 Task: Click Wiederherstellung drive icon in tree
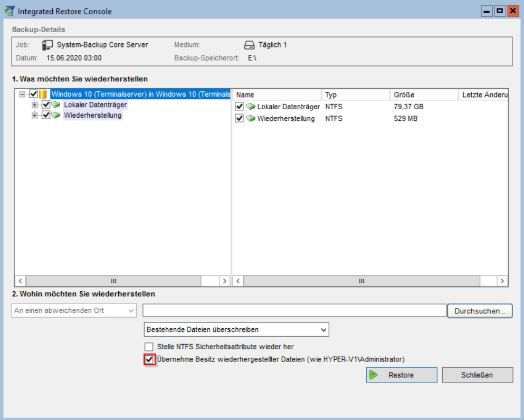(x=56, y=116)
